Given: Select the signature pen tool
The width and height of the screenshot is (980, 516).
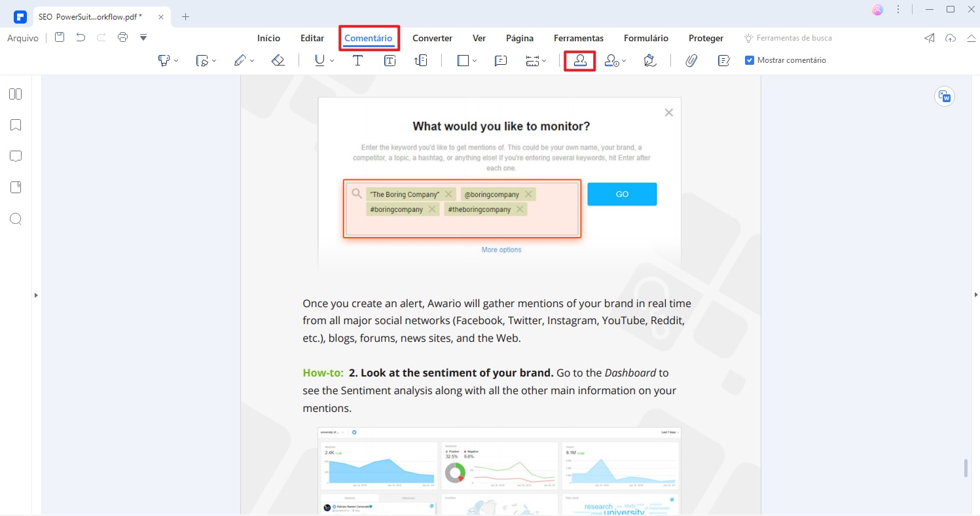Looking at the screenshot, I should click(649, 60).
